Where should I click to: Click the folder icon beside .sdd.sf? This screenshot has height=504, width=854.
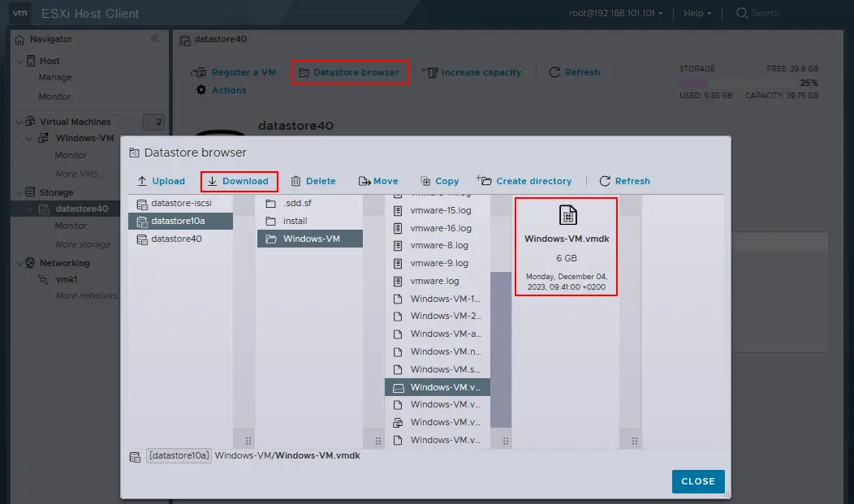pos(270,204)
